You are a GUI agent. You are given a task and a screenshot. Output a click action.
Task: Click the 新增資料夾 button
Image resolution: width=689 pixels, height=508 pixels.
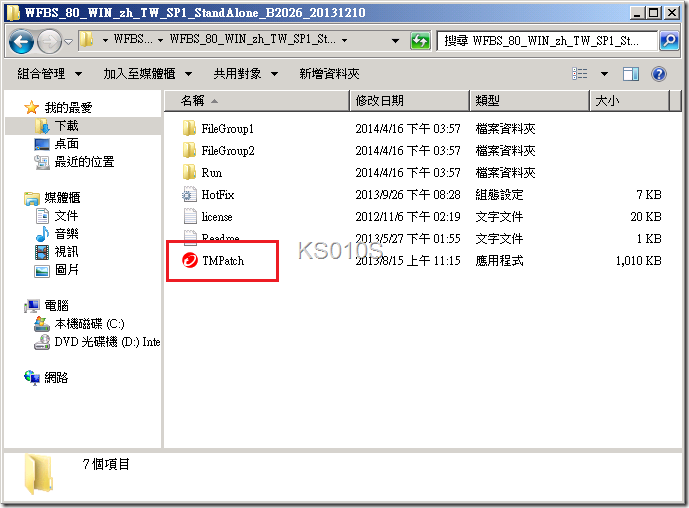tap(329, 74)
